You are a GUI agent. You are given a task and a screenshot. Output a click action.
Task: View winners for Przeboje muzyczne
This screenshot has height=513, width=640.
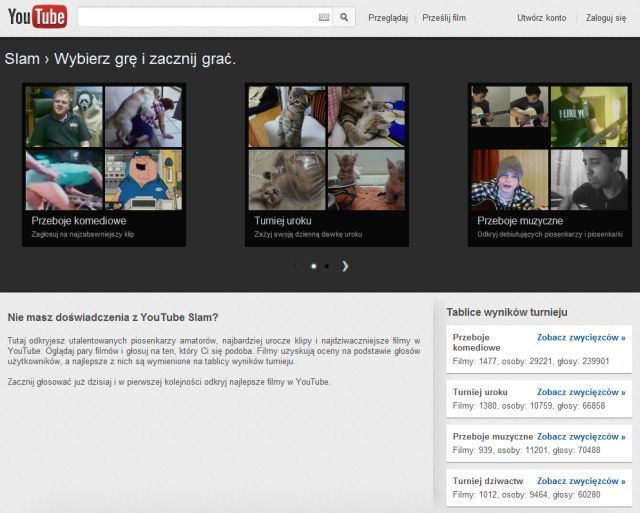coord(581,437)
